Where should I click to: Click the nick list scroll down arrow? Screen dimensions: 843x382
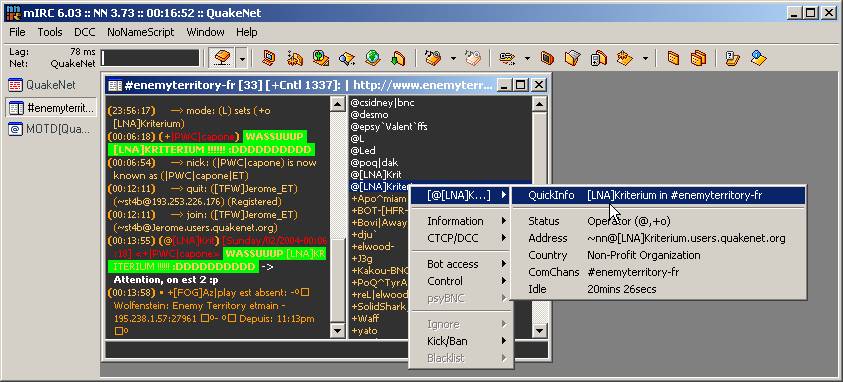539,330
